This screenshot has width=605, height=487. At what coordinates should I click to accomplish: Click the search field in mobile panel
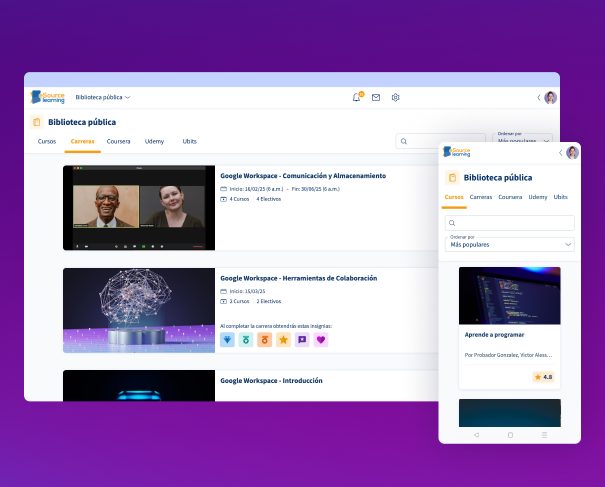pyautogui.click(x=510, y=223)
